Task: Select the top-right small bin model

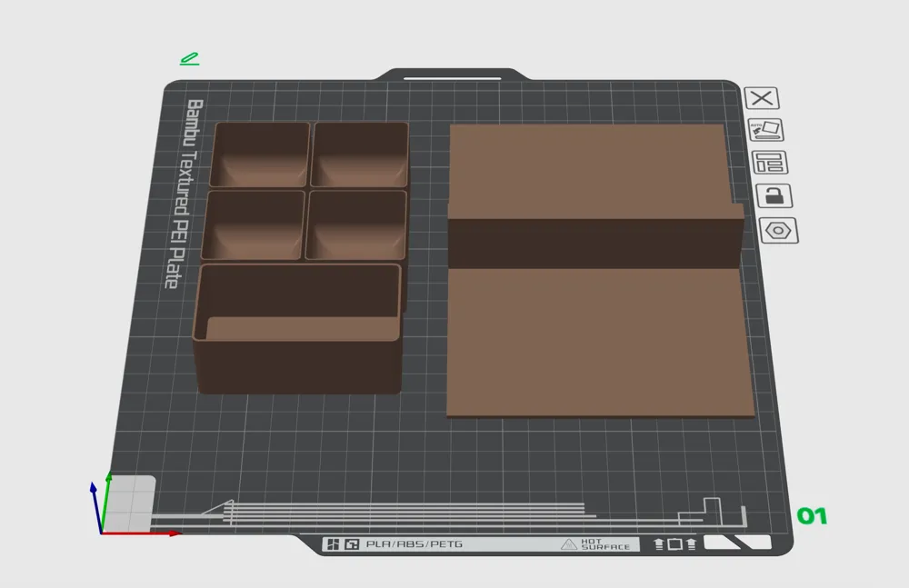Action: (x=361, y=154)
